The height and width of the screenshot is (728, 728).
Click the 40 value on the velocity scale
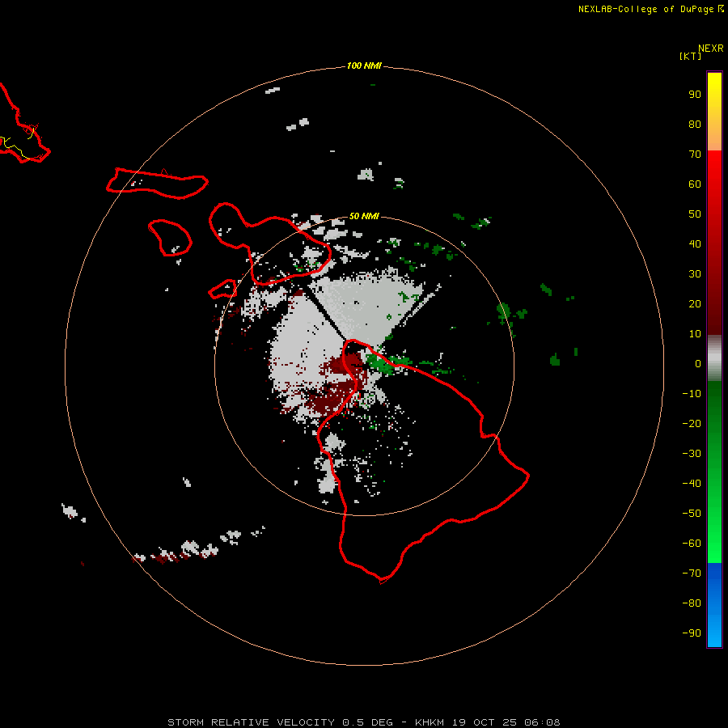pos(695,244)
